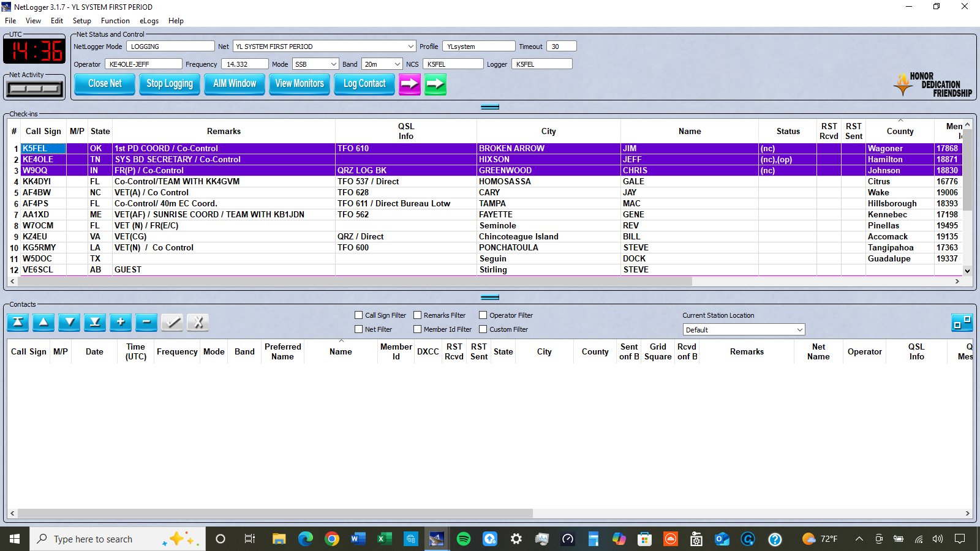Screen dimensions: 980x551
Task: Open the Function menu
Action: (115, 21)
